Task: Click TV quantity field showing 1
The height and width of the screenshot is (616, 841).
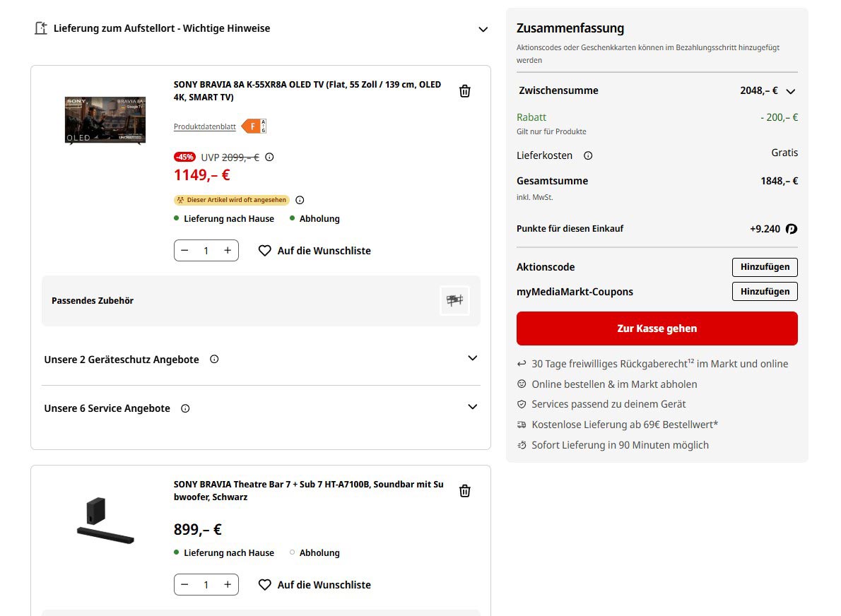Action: point(206,250)
